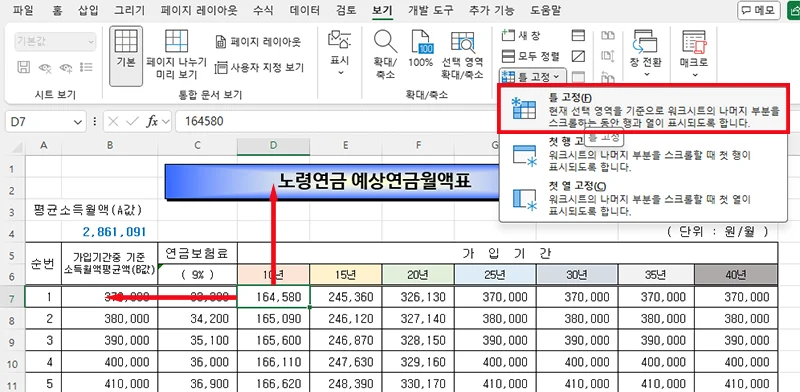Expand the fx function dropdown arrow
Screen dimensions: 800x392
tap(165, 121)
